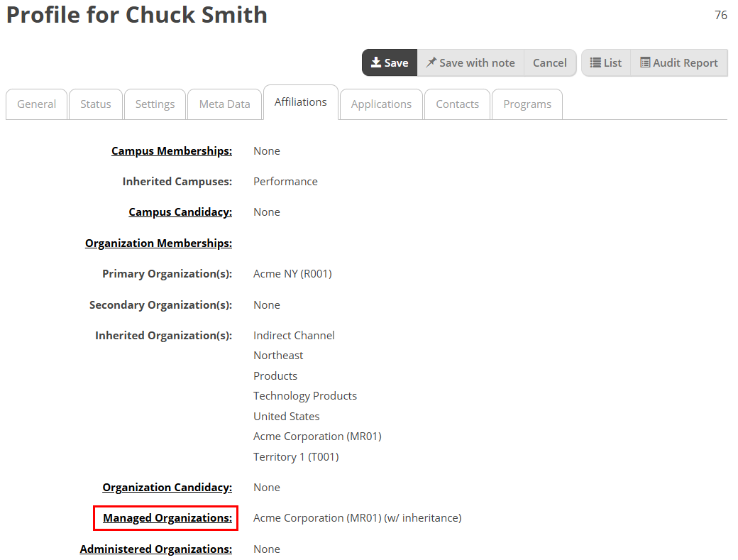The width and height of the screenshot is (738, 560).
Task: Open the Organization Memberships link
Action: pyautogui.click(x=159, y=243)
